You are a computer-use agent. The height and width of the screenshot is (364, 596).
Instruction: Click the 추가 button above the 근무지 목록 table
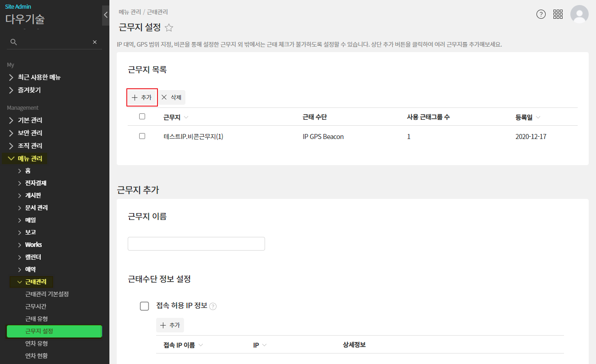click(142, 97)
